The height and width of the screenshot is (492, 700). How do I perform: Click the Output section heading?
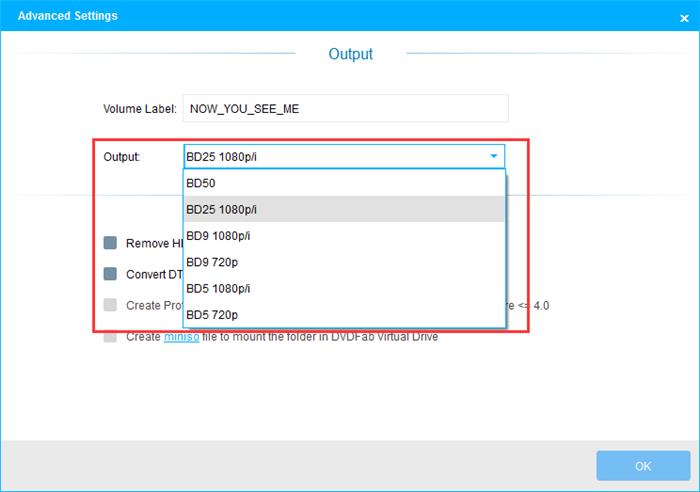350,54
